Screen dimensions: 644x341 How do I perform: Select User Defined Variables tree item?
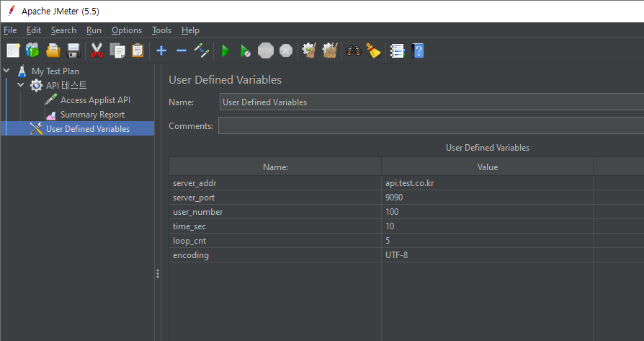click(x=88, y=128)
